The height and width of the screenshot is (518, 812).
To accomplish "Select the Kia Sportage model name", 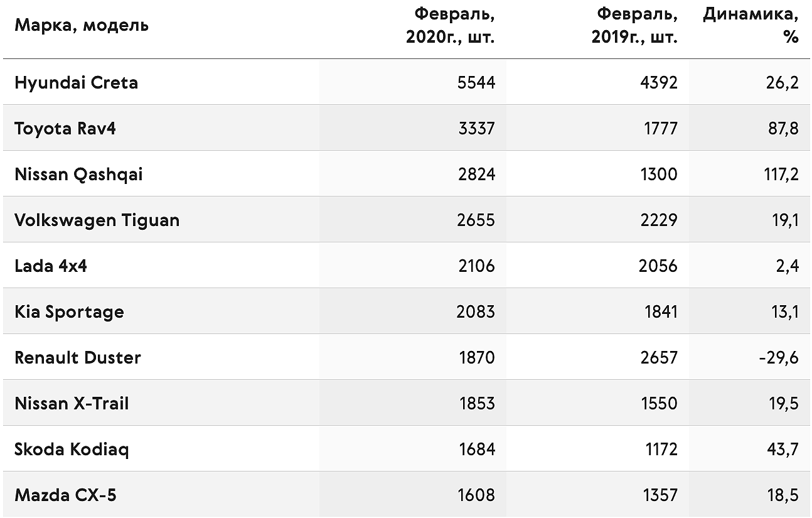I will [69, 311].
